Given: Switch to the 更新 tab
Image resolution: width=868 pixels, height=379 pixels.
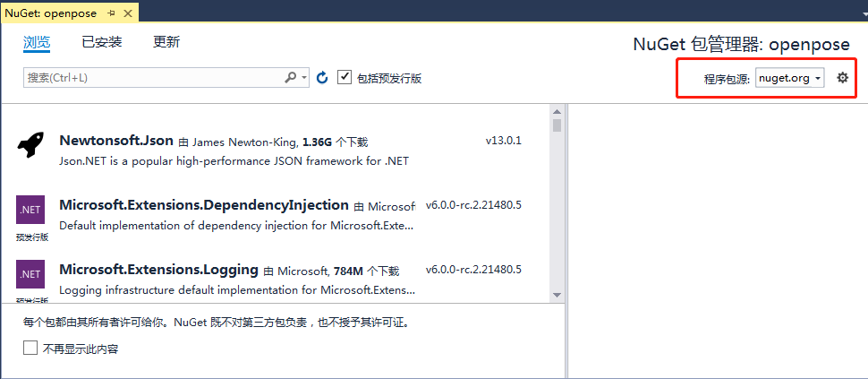Looking at the screenshot, I should (166, 42).
